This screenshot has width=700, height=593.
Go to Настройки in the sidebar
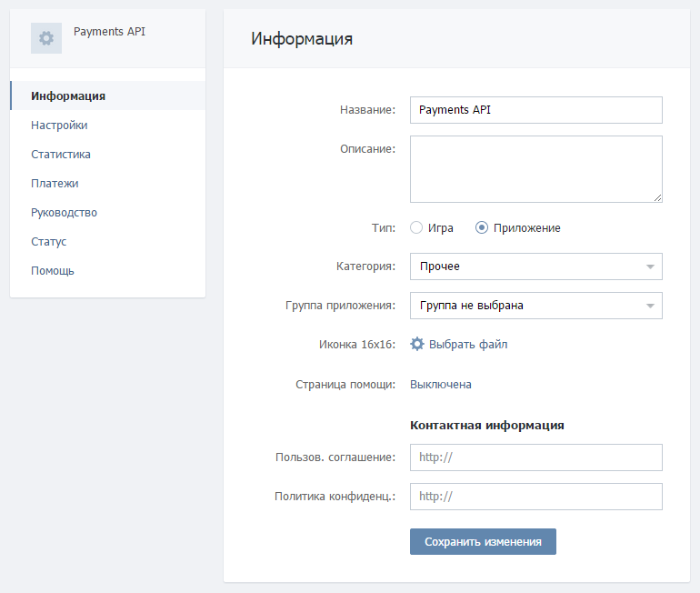[59, 125]
